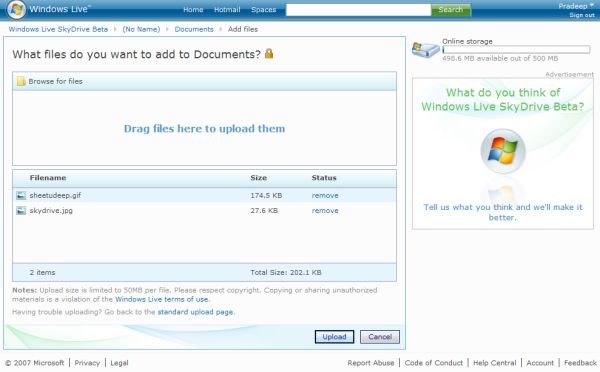Select the skydrive.jpg file icon
Image resolution: width=600 pixels, height=372 pixels.
[x=21, y=210]
